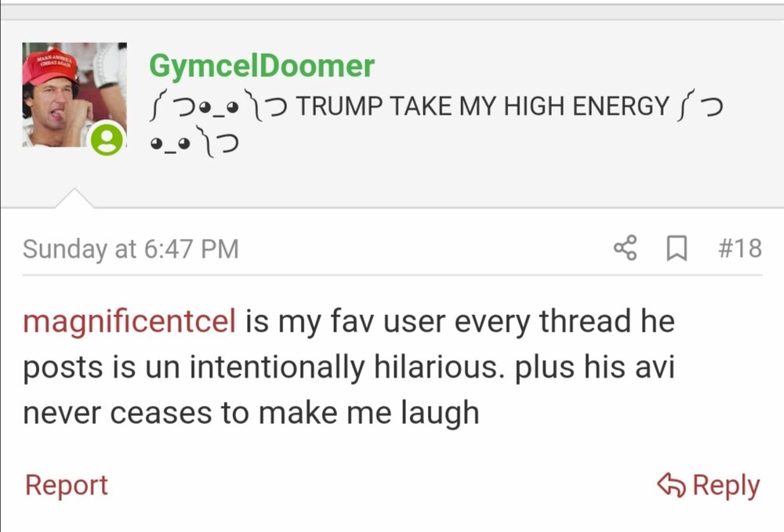Click the words plus his avi

coord(595,367)
